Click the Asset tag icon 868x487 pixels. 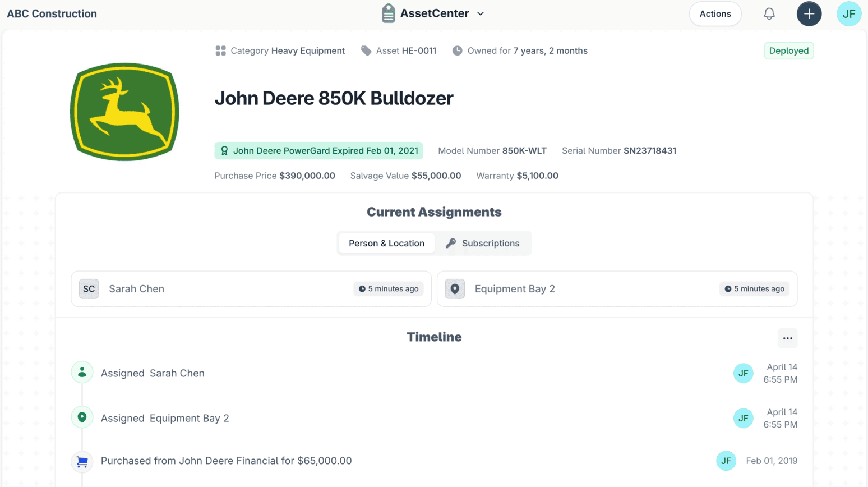coord(366,50)
